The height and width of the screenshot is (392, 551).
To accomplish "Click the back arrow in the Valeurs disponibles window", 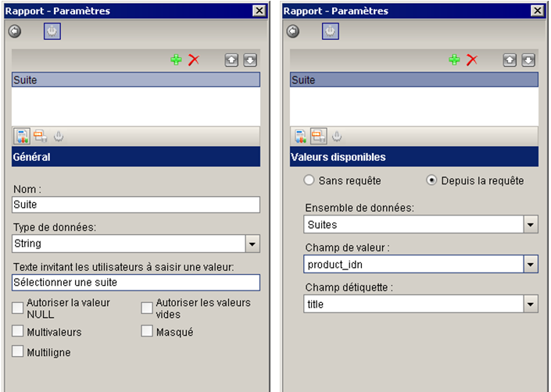I will [x=293, y=31].
